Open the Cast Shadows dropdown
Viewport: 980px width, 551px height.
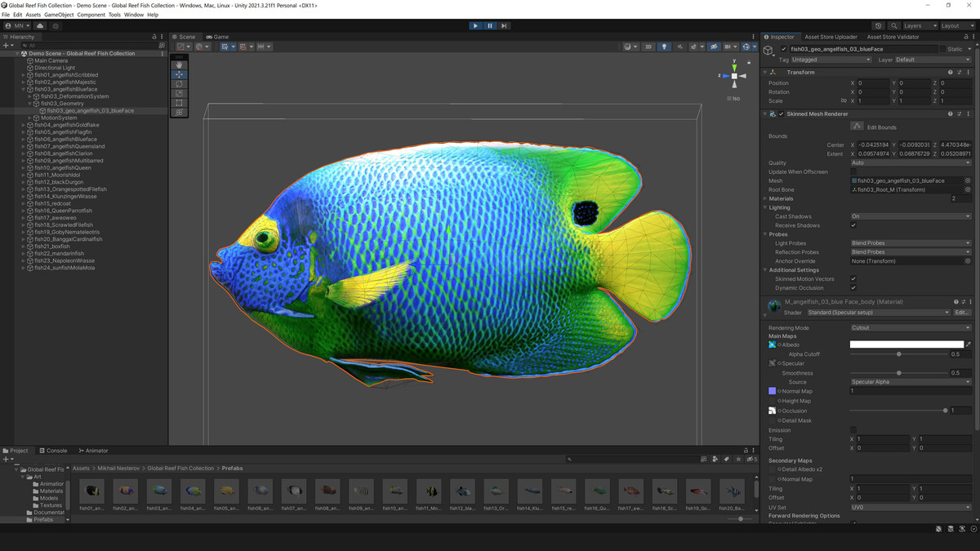point(909,216)
